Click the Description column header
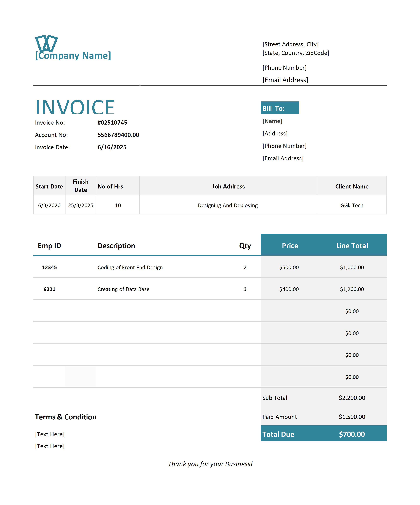 pos(116,246)
